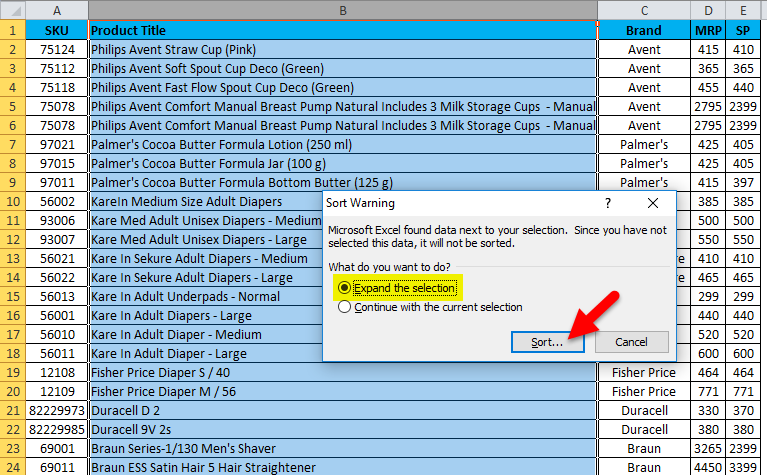The height and width of the screenshot is (475, 767).
Task: Click Braun ESS Satin Hair 5 Straightener cell
Action: (x=342, y=467)
